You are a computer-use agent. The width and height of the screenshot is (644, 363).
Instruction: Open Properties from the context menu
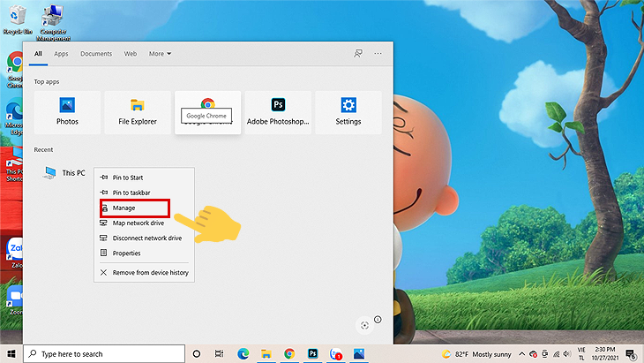(144, 253)
